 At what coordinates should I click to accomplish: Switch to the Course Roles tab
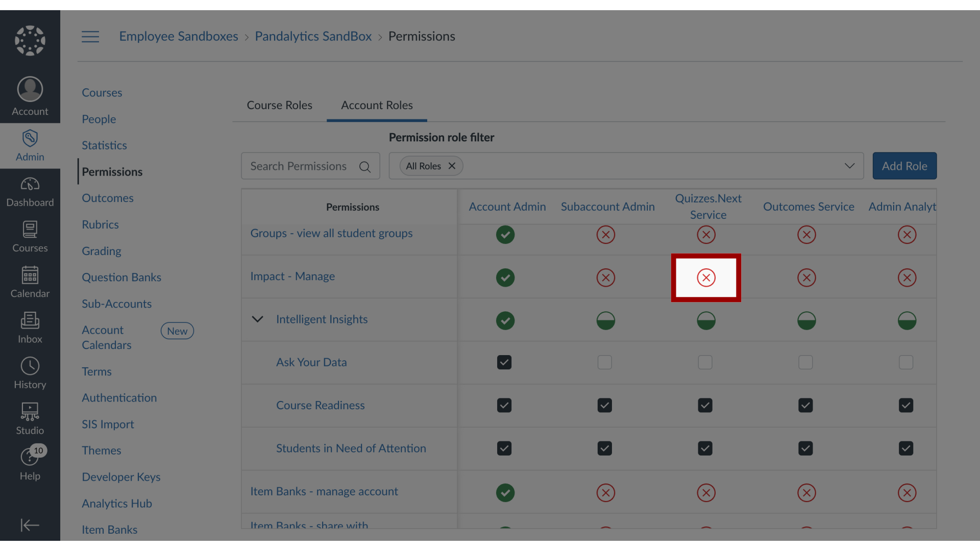(280, 105)
